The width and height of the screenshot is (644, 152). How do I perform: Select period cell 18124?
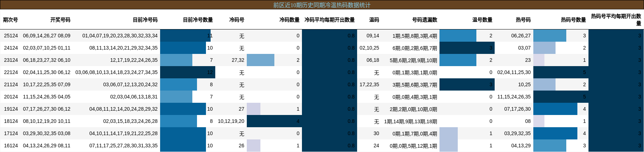[x=11, y=121]
